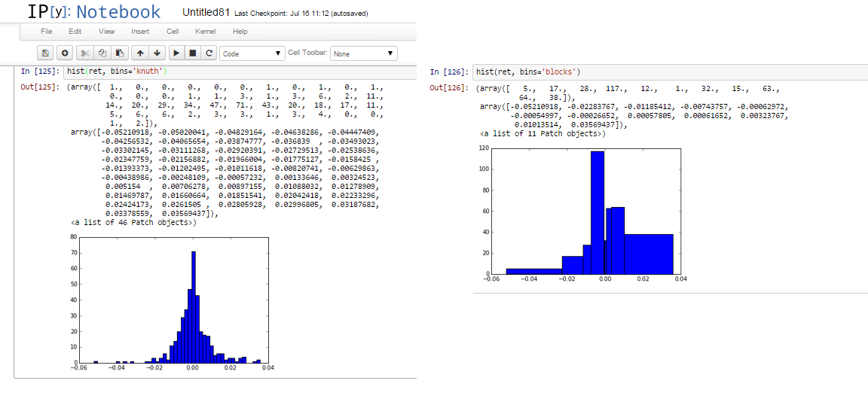Open the Cell menu
The image size is (868, 408).
pyautogui.click(x=173, y=32)
